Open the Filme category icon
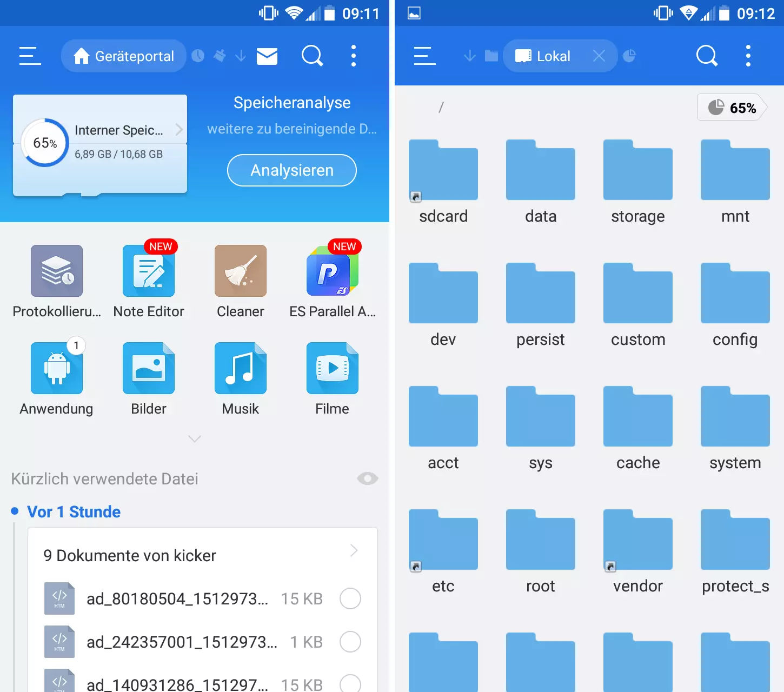This screenshot has width=784, height=692. tap(332, 368)
